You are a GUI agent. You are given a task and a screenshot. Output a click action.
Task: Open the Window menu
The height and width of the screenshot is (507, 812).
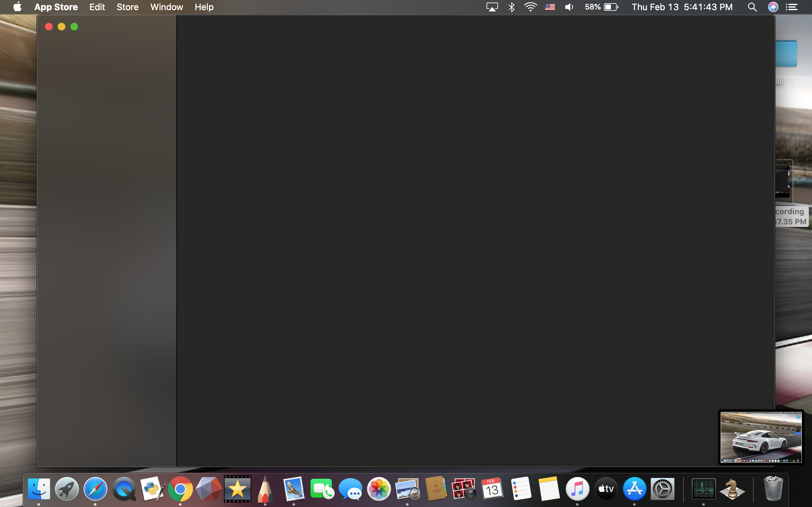(167, 7)
